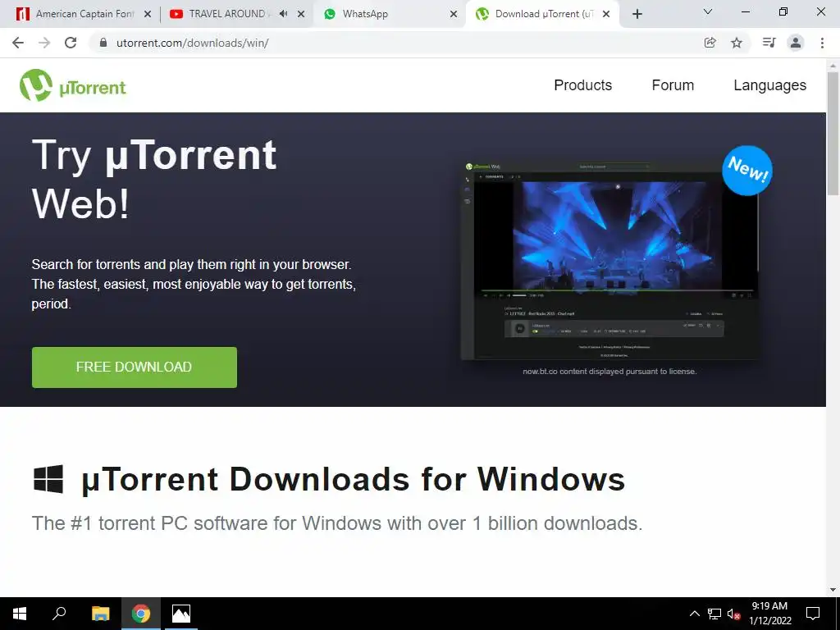Close the WhatsApp tab

454,14
